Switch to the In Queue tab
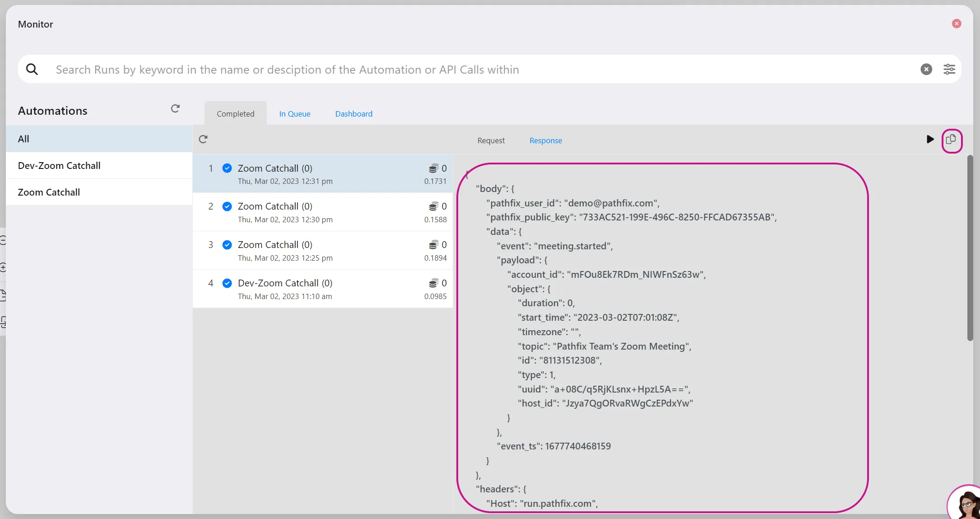980x519 pixels. tap(295, 114)
